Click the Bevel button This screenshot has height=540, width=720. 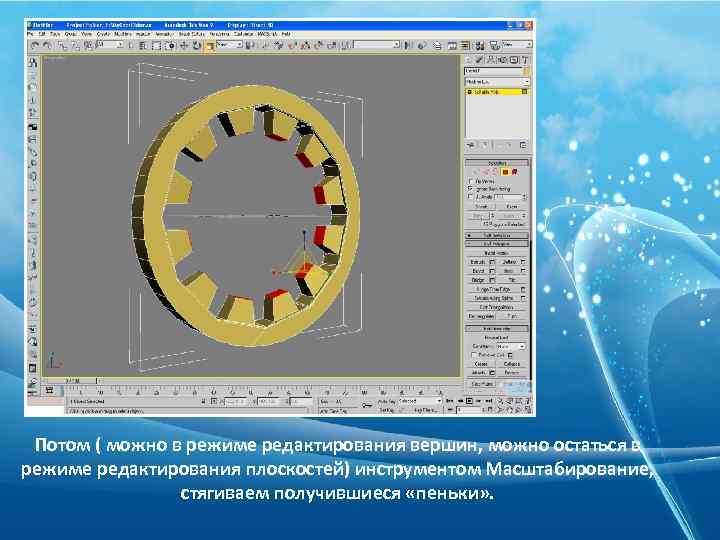coord(478,271)
